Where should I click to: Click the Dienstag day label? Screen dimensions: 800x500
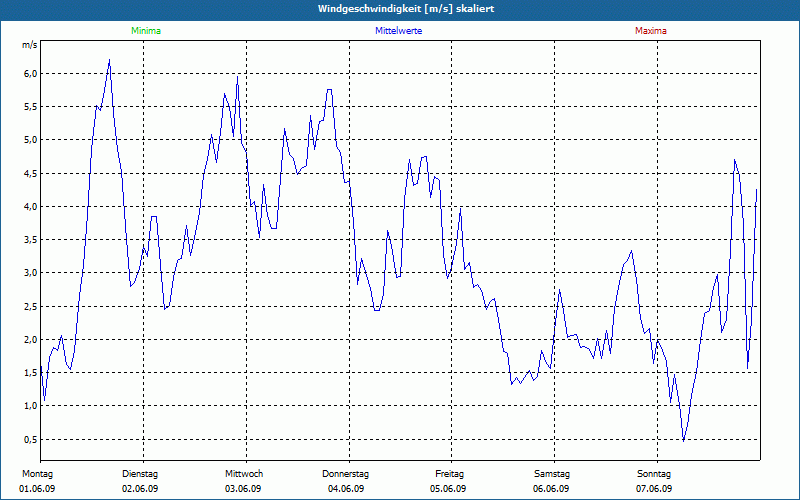pyautogui.click(x=140, y=474)
